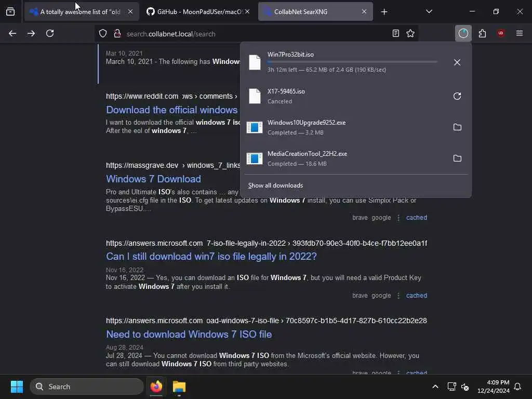Open Windows 7 Download result link

coord(153,179)
